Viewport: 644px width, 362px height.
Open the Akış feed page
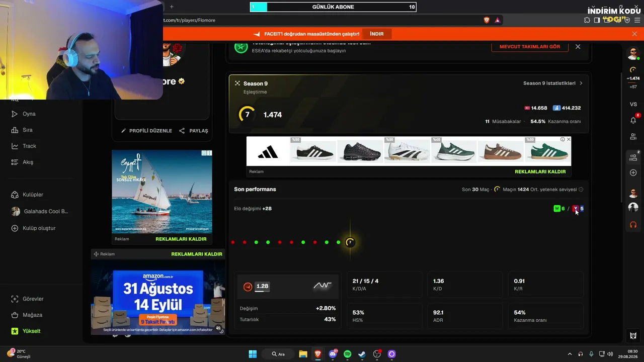(22, 162)
